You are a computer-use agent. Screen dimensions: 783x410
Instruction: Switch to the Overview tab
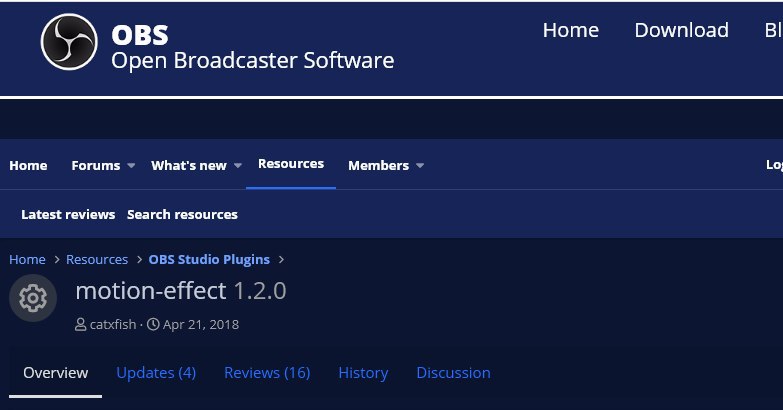click(55, 373)
